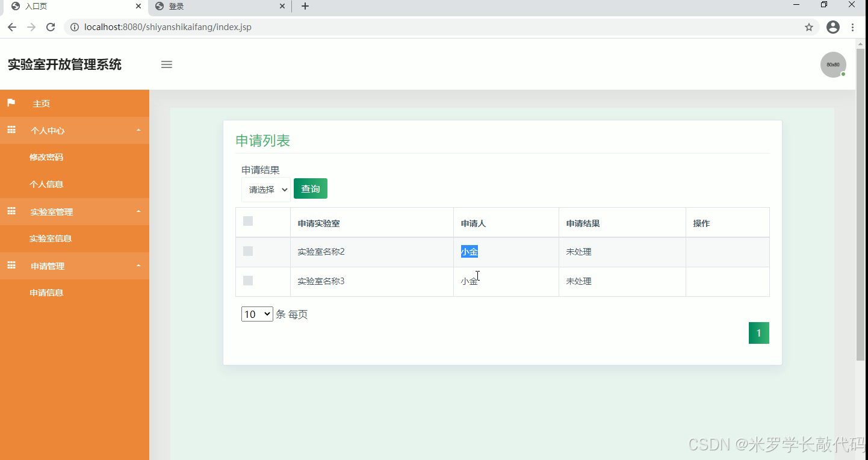Image resolution: width=868 pixels, height=460 pixels.
Task: Click the flag icon next to 主页
Action: click(x=10, y=102)
